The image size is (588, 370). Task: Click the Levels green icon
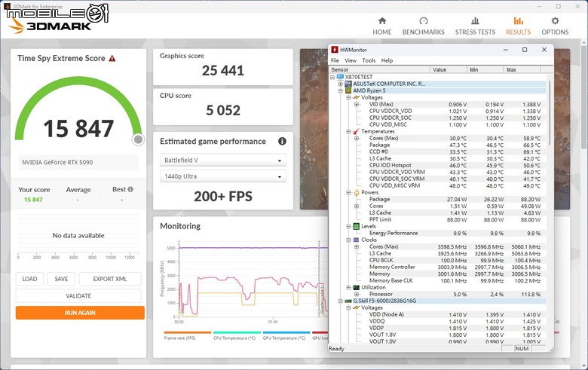[356, 226]
